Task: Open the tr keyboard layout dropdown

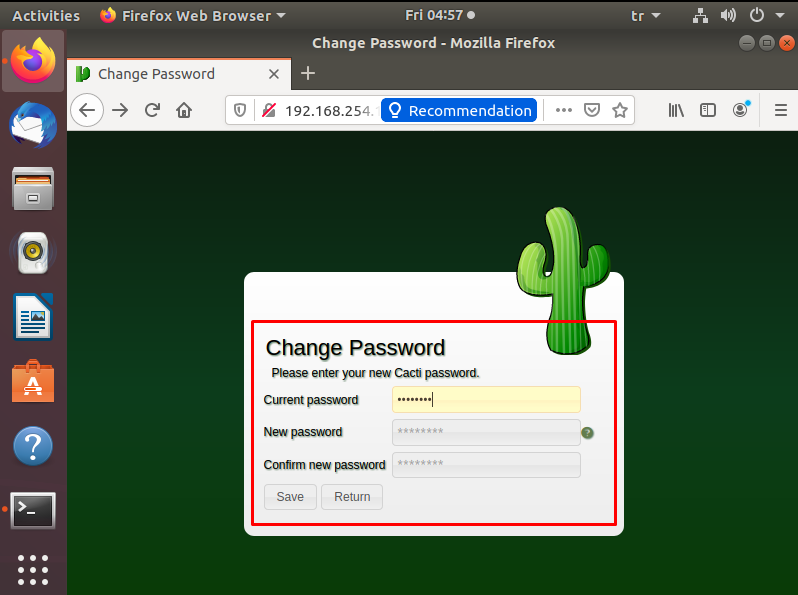Action: 645,16
